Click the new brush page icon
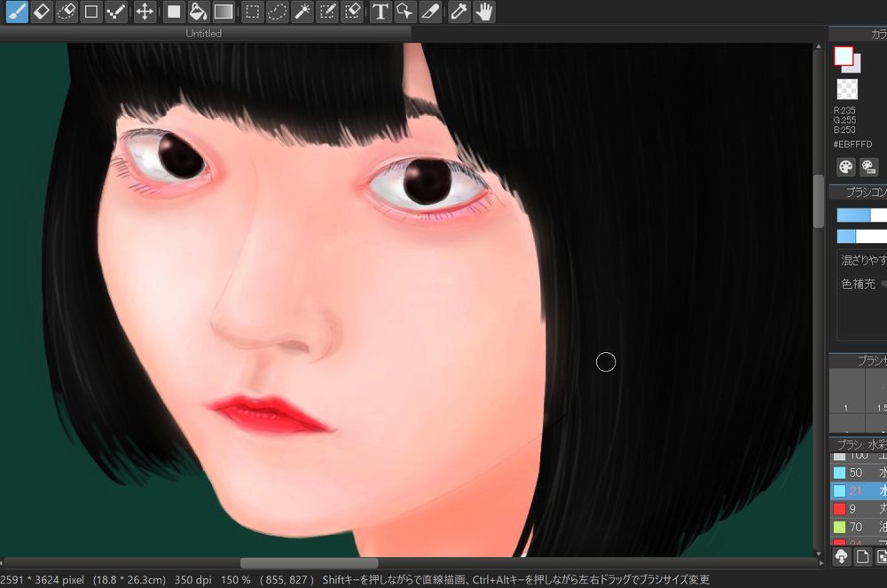The image size is (887, 588). (862, 557)
